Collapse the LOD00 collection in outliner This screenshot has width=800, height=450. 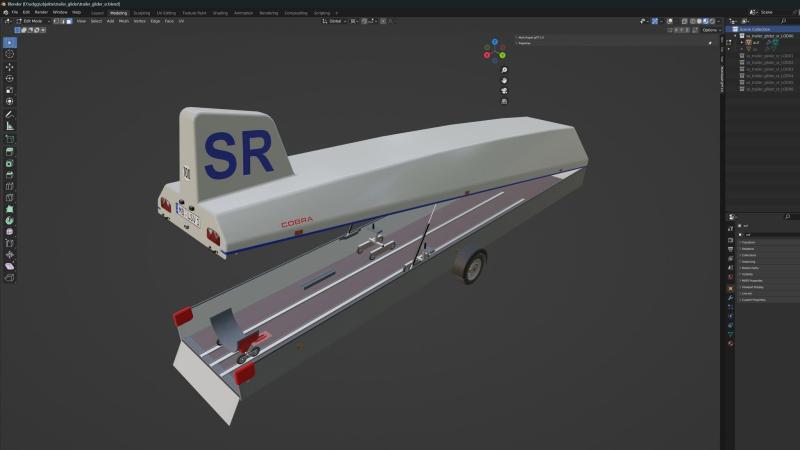pos(736,36)
